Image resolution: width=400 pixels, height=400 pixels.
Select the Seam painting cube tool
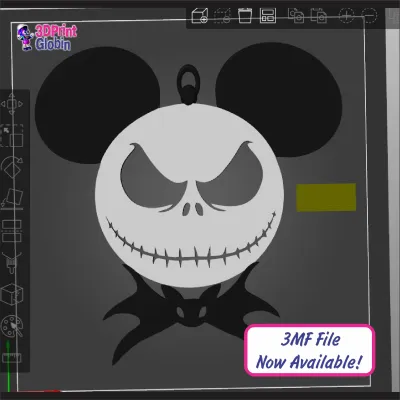[12, 294]
